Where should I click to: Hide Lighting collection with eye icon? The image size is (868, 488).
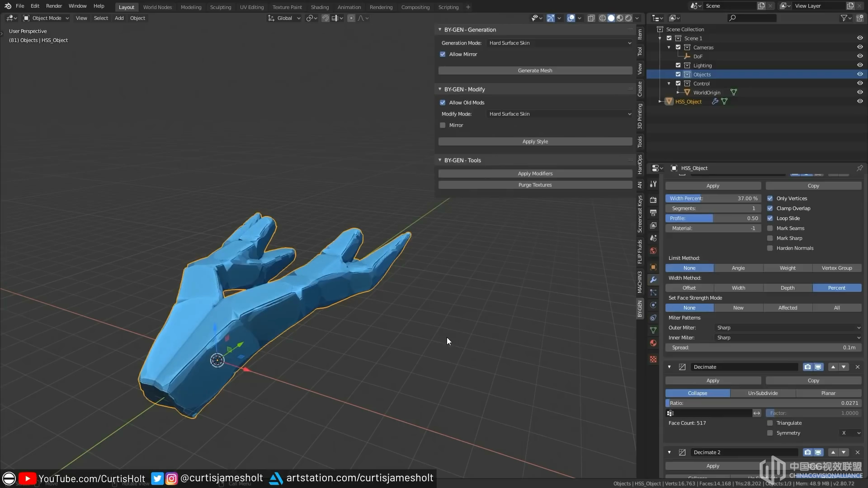tap(860, 65)
